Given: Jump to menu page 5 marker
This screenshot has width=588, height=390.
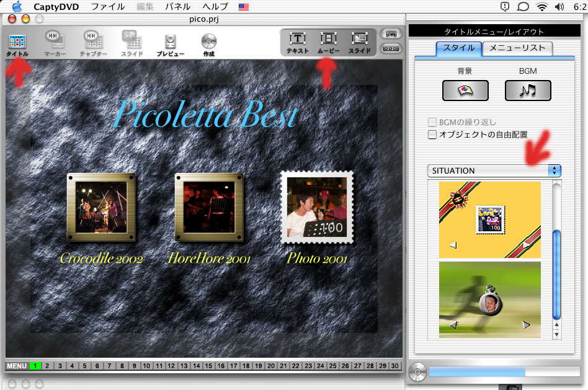Looking at the screenshot, I should [82, 366].
